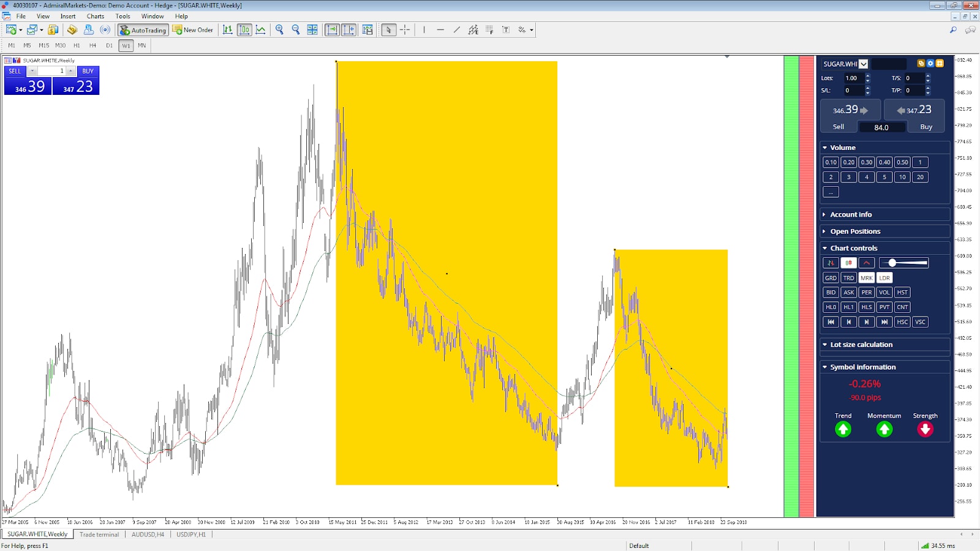
Task: Select the 0.50 volume button
Action: 902,162
